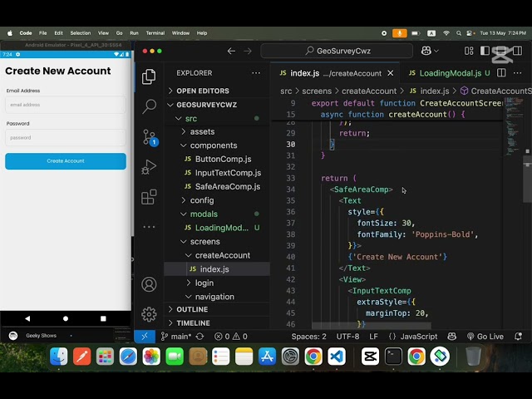Image resolution: width=532 pixels, height=399 pixels.
Task: Expand the login folder
Action: tap(217, 283)
